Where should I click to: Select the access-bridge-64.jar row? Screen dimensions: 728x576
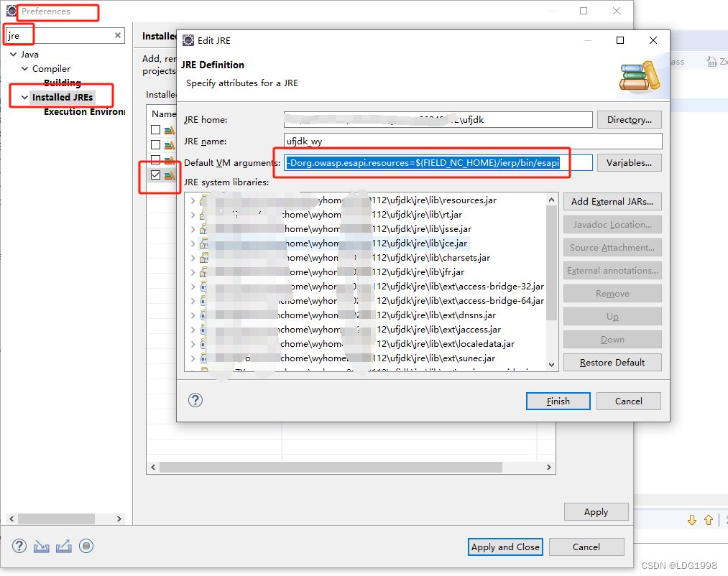tap(372, 301)
